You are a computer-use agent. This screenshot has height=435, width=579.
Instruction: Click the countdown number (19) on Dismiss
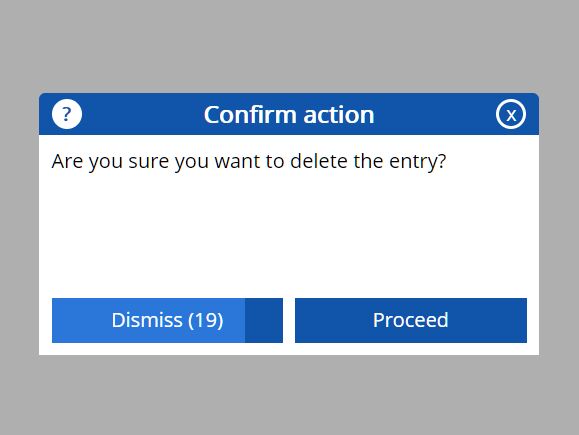coord(206,320)
